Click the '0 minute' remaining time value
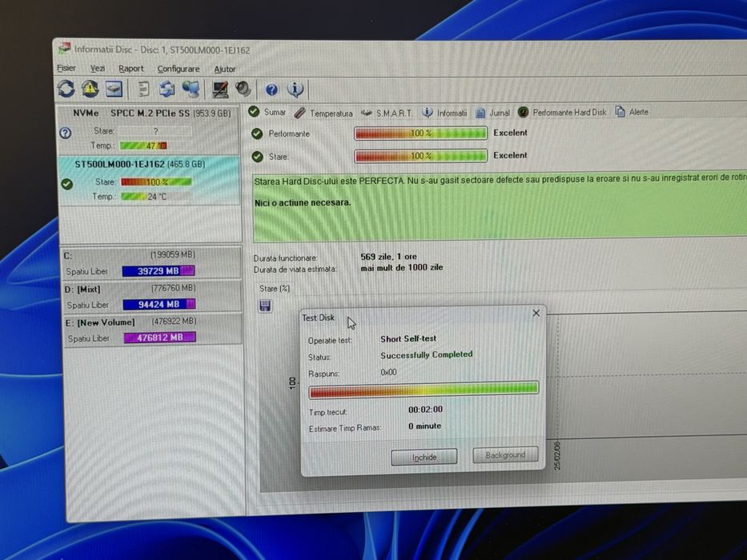747x560 pixels. (x=424, y=426)
